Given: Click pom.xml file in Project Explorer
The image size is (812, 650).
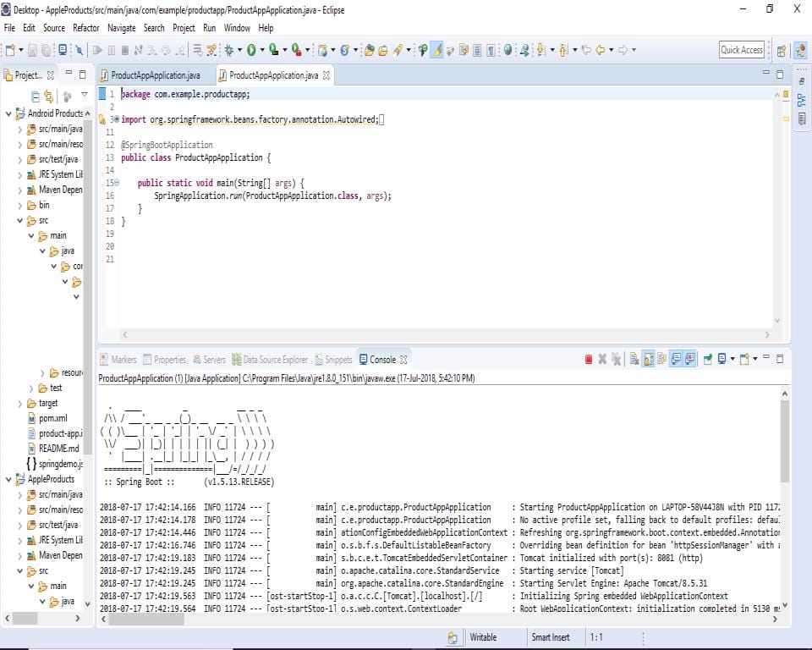Looking at the screenshot, I should pyautogui.click(x=52, y=418).
